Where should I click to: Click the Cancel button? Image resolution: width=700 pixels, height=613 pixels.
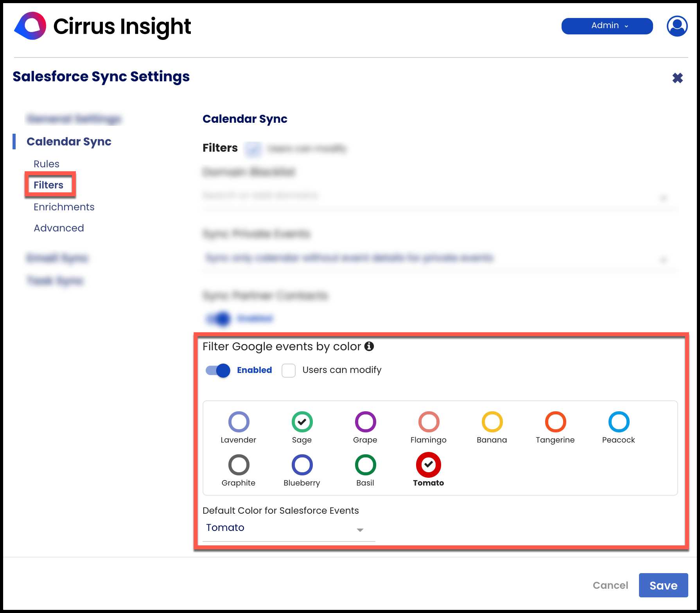pyautogui.click(x=610, y=585)
